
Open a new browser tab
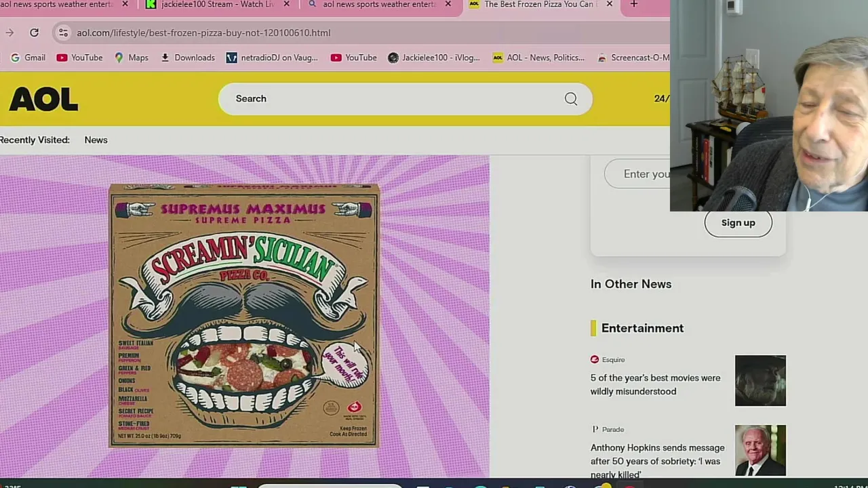tap(633, 4)
